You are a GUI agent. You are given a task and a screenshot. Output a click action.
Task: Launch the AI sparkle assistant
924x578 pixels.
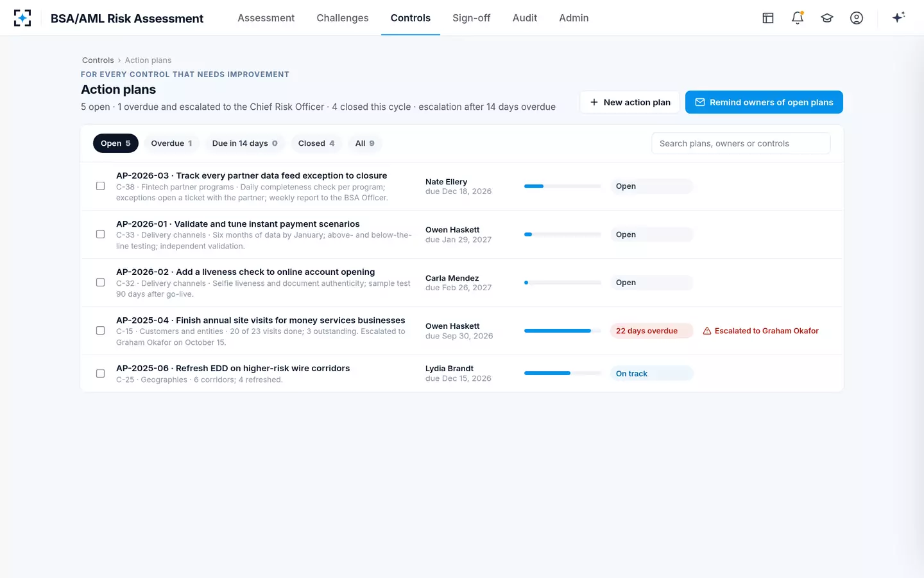(898, 17)
